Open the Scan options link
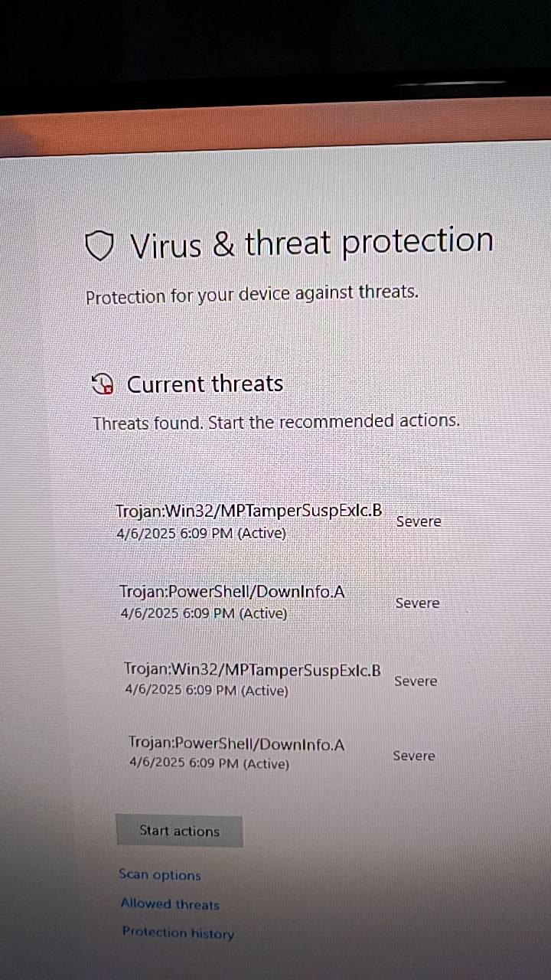Viewport: 551px width, 980px height. pos(160,875)
